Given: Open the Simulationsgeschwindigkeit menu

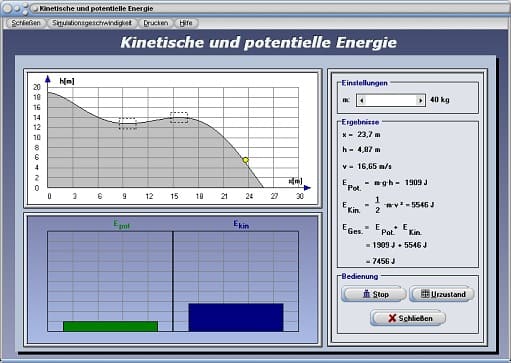Looking at the screenshot, I should (92, 23).
